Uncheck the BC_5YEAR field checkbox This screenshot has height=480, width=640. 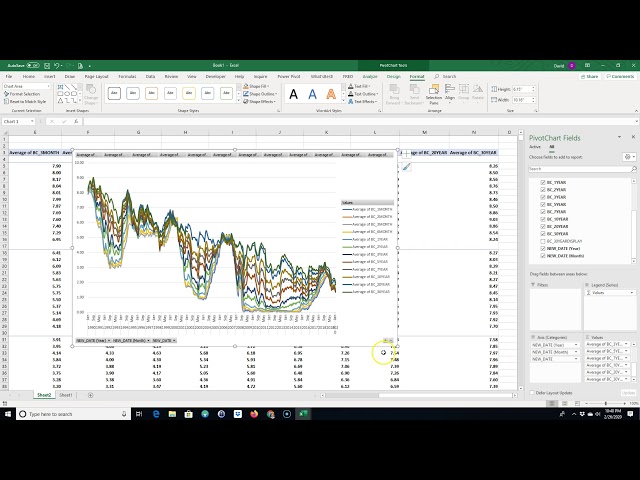pyautogui.click(x=543, y=204)
